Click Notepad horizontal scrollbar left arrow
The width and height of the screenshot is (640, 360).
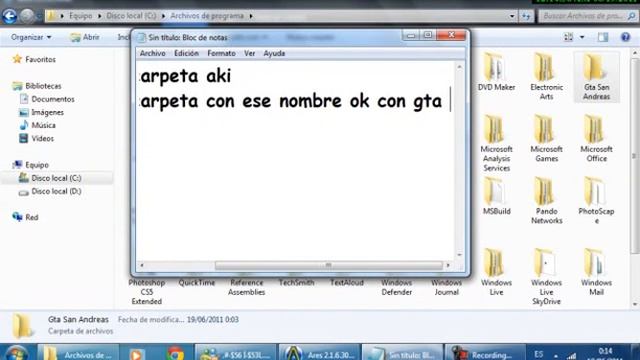pos(142,265)
